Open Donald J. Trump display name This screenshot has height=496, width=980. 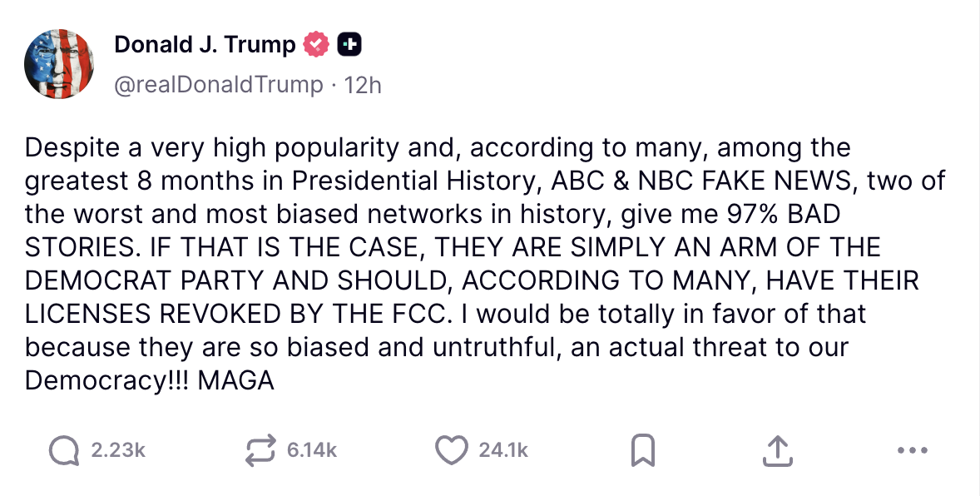[205, 44]
